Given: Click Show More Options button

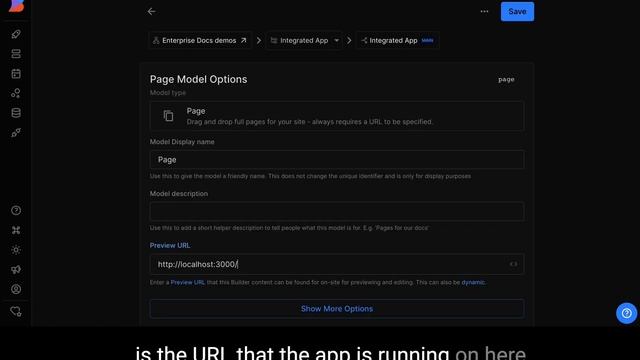Looking at the screenshot, I should coord(337,309).
